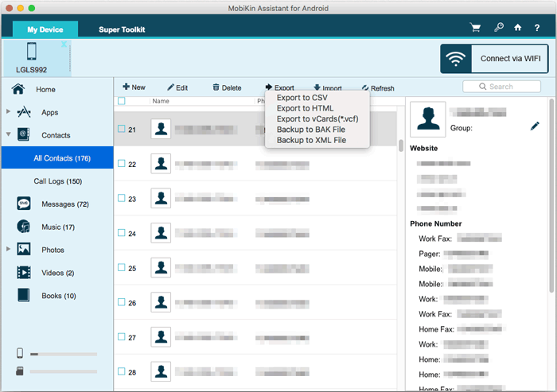The width and height of the screenshot is (557, 392).
Task: Close the LGLS992 device tab
Action: 64,44
